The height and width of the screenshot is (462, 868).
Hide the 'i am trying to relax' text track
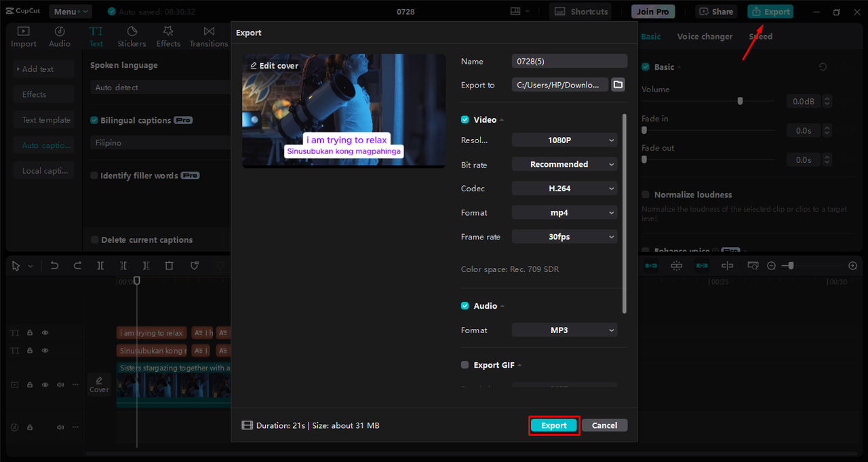pos(45,333)
